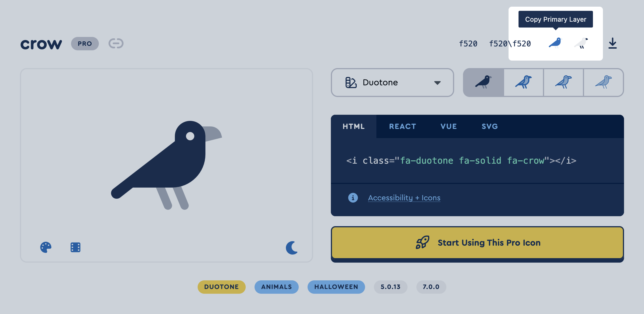The image size is (644, 314).
Task: Switch to the REACT code tab
Action: [x=402, y=126]
